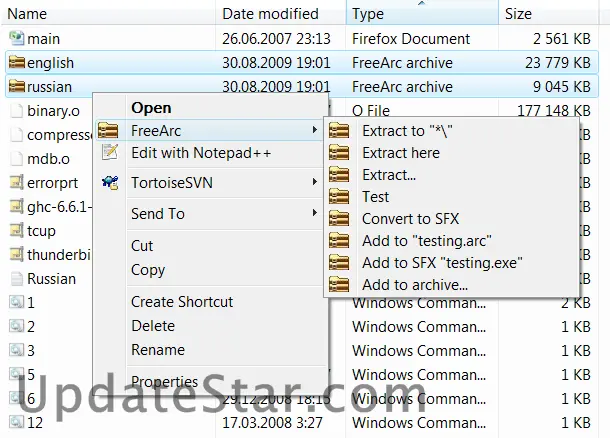Expand the TortoiseSVN submenu arrow
The width and height of the screenshot is (610, 438).
click(314, 182)
